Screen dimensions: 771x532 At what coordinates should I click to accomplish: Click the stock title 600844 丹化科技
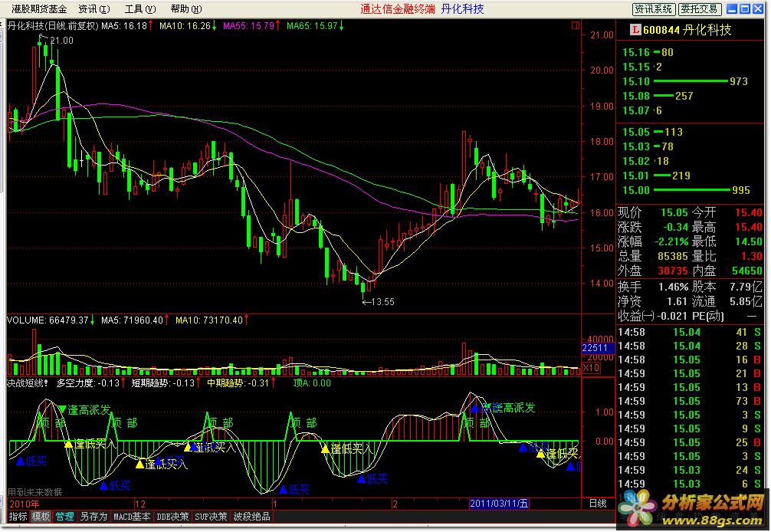pyautogui.click(x=687, y=30)
